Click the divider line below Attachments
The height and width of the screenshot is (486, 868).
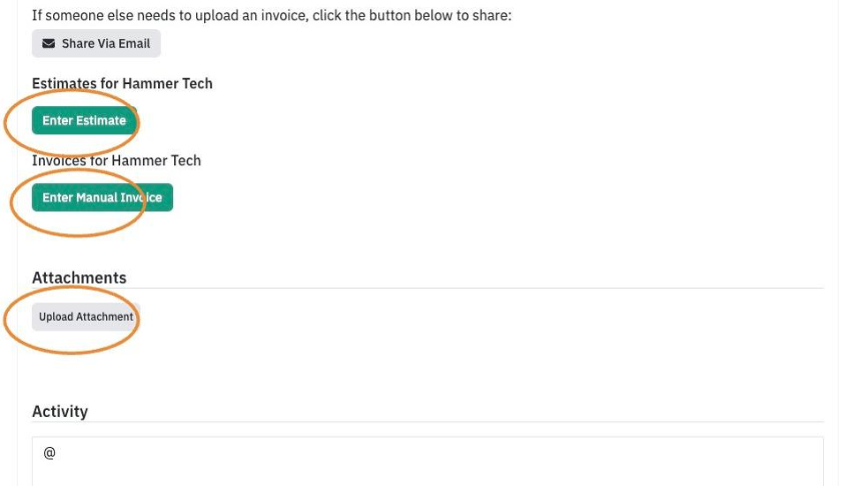427,288
